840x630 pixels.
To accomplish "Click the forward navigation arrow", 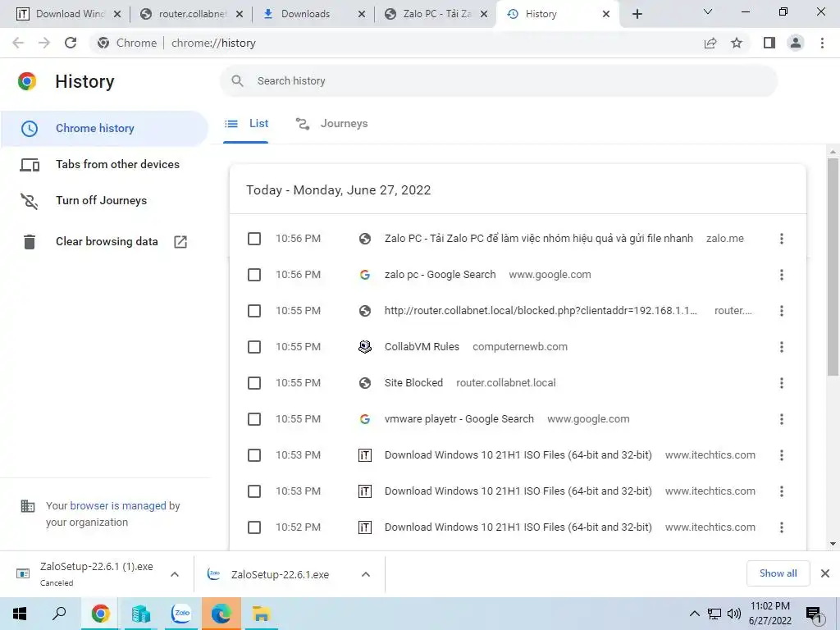I will [44, 43].
